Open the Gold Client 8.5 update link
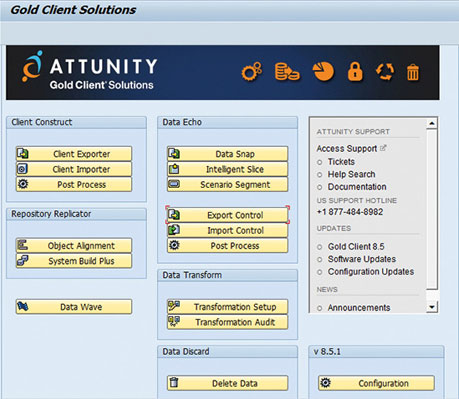Image resolution: width=459 pixels, height=399 pixels. pyautogui.click(x=356, y=246)
